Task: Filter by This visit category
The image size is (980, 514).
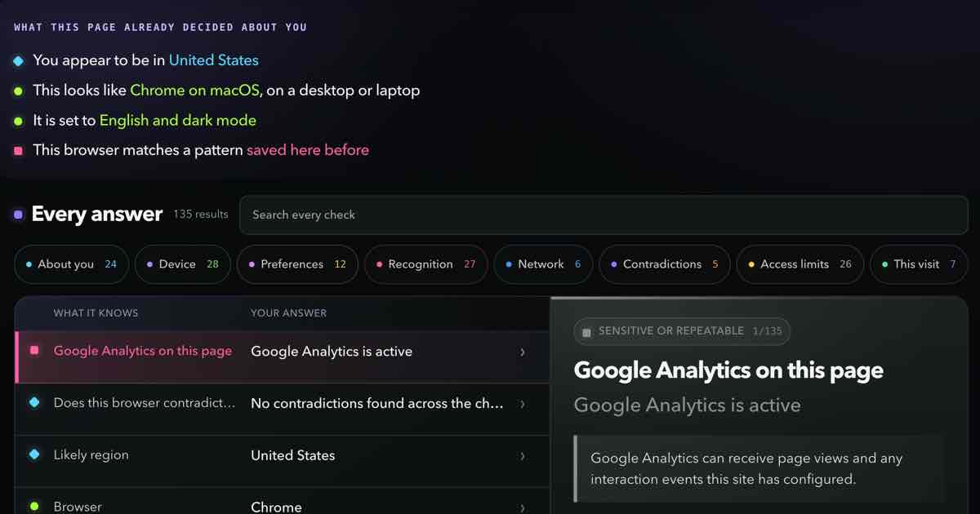Action: point(919,264)
